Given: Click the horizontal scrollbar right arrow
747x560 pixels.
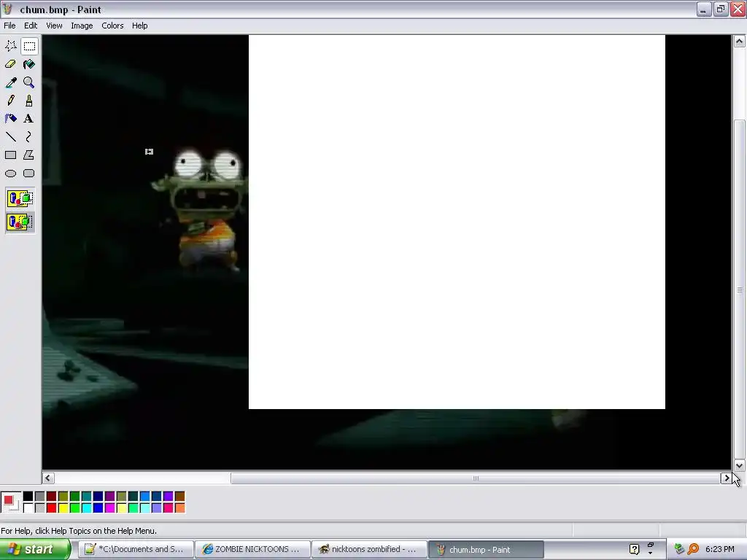Looking at the screenshot, I should [726, 478].
